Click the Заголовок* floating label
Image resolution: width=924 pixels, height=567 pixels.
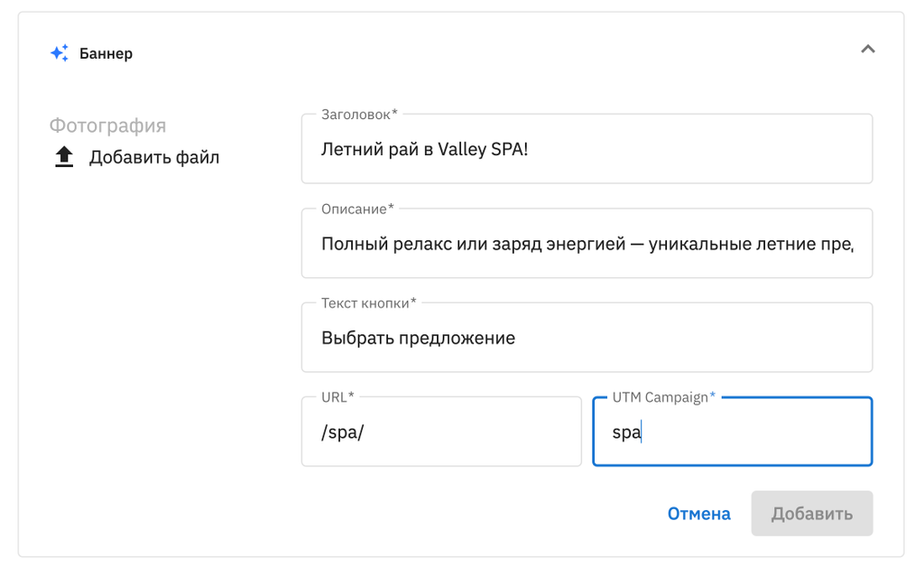pyautogui.click(x=359, y=115)
